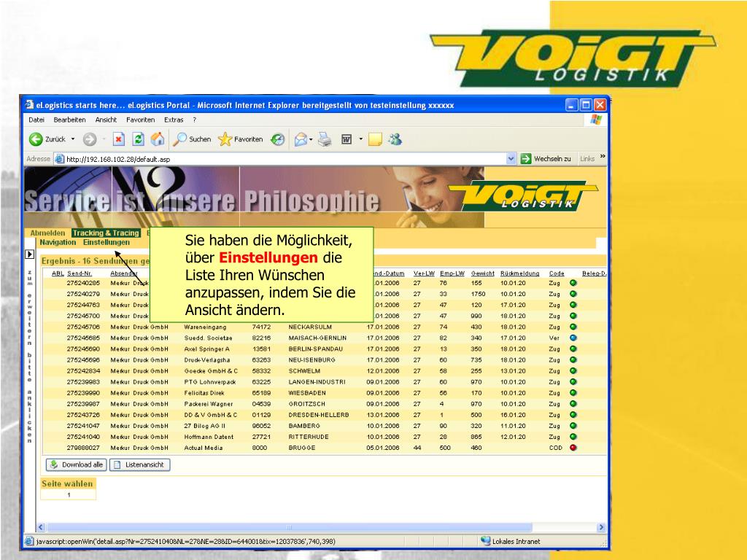The width and height of the screenshot is (747, 560).
Task: Click city DRESDEN-HELLERB cell
Action: click(319, 415)
